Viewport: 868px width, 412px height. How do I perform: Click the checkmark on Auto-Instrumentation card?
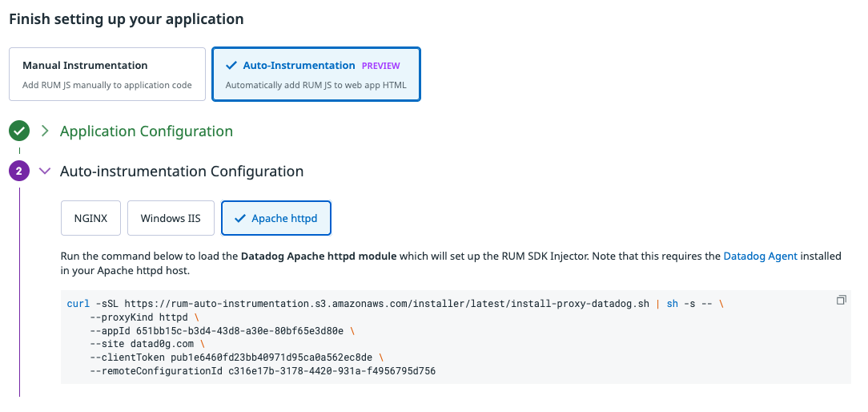(231, 66)
